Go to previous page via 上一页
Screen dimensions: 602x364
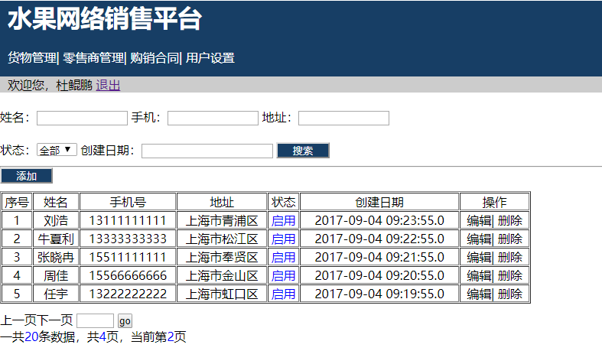coord(18,320)
